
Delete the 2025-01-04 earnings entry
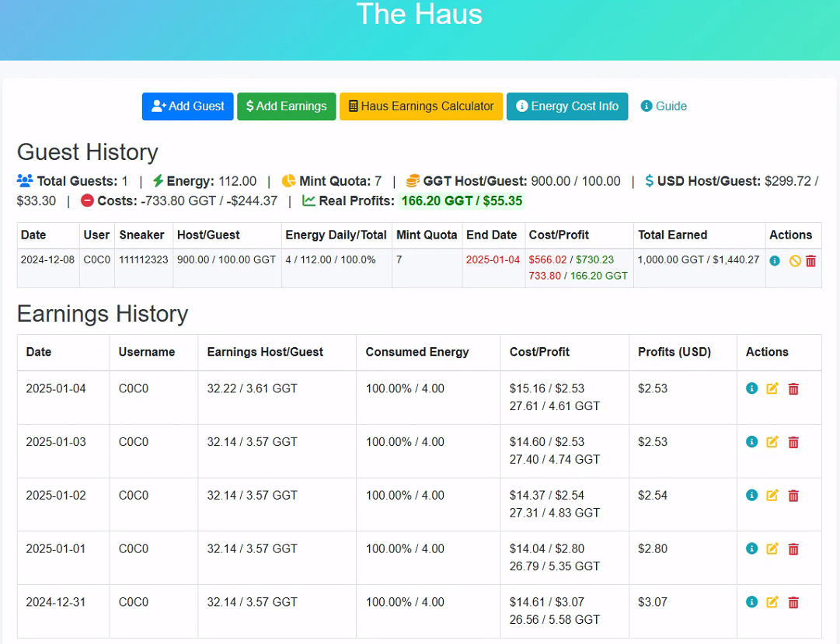(x=793, y=388)
